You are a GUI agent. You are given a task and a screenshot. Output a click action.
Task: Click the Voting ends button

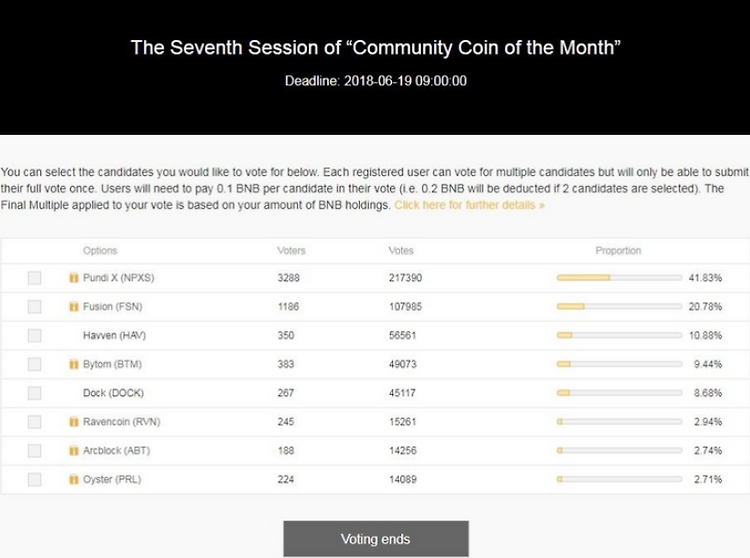pyautogui.click(x=376, y=539)
